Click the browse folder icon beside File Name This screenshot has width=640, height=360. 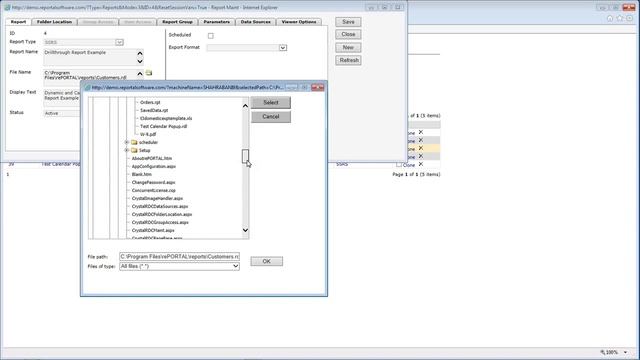(x=149, y=73)
